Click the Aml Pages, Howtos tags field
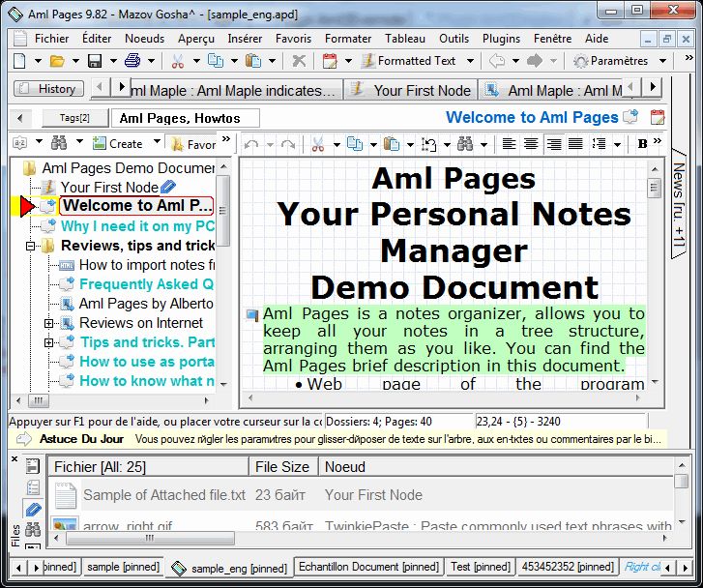Viewport: 703px width, 588px height. pyautogui.click(x=185, y=118)
